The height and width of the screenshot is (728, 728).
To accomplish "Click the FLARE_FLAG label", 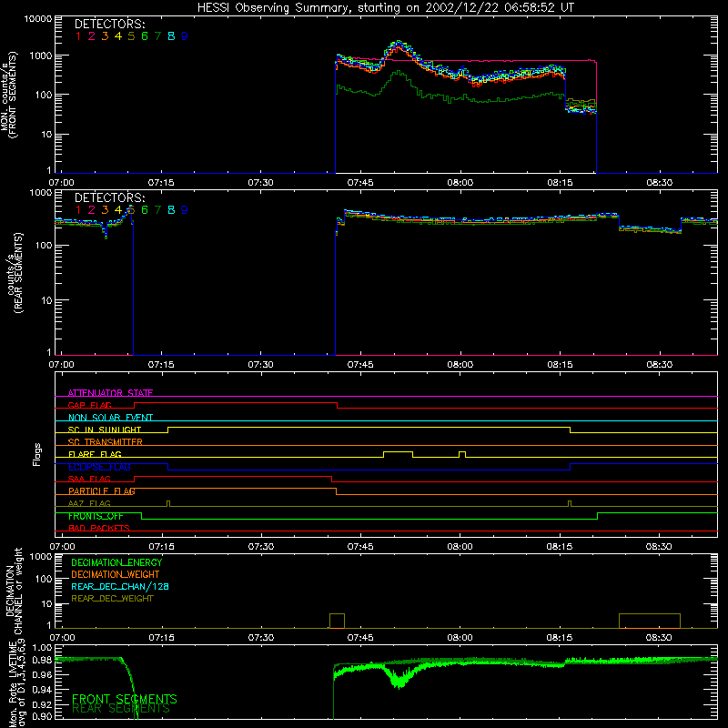I will click(x=95, y=454).
